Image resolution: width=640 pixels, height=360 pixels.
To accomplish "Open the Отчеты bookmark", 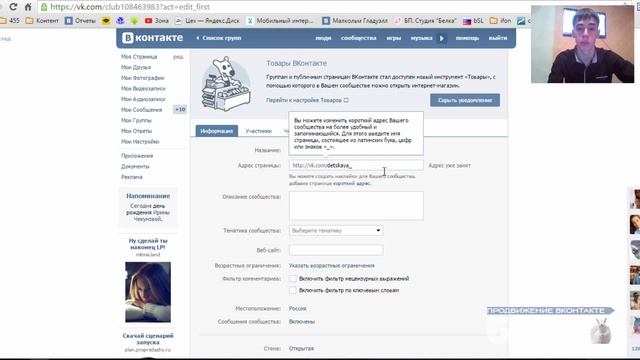I will (x=80, y=20).
